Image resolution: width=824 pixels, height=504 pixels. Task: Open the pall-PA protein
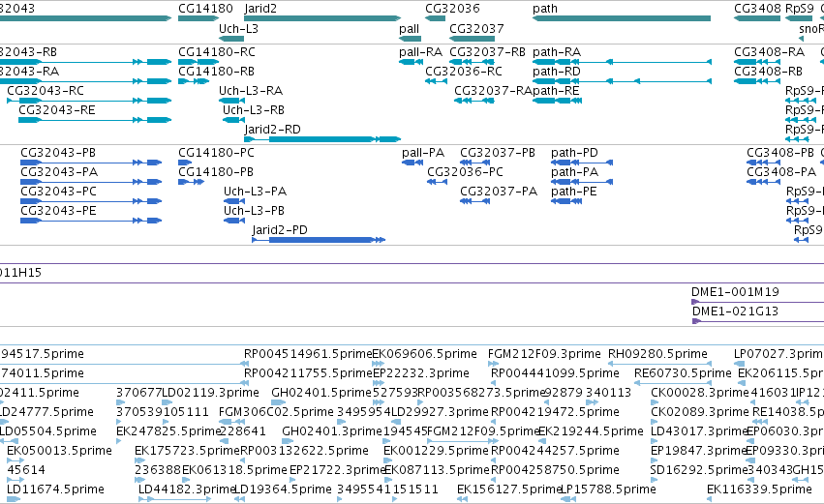click(x=412, y=163)
